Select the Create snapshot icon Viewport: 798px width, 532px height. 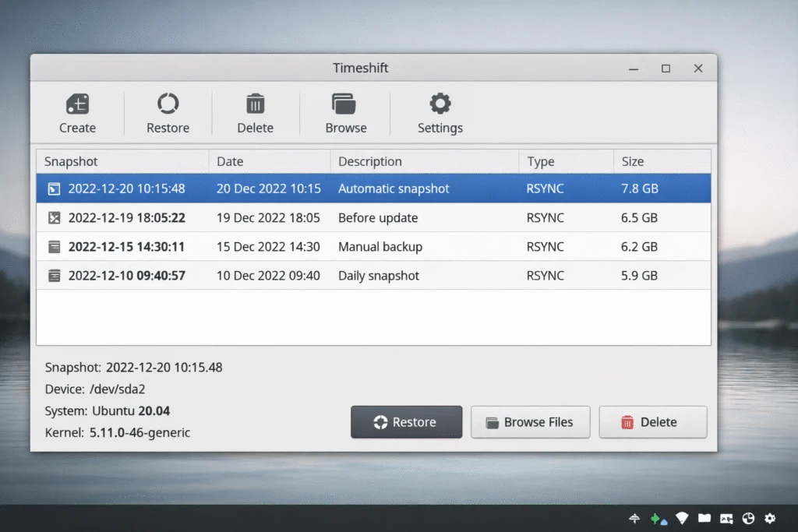pos(77,103)
